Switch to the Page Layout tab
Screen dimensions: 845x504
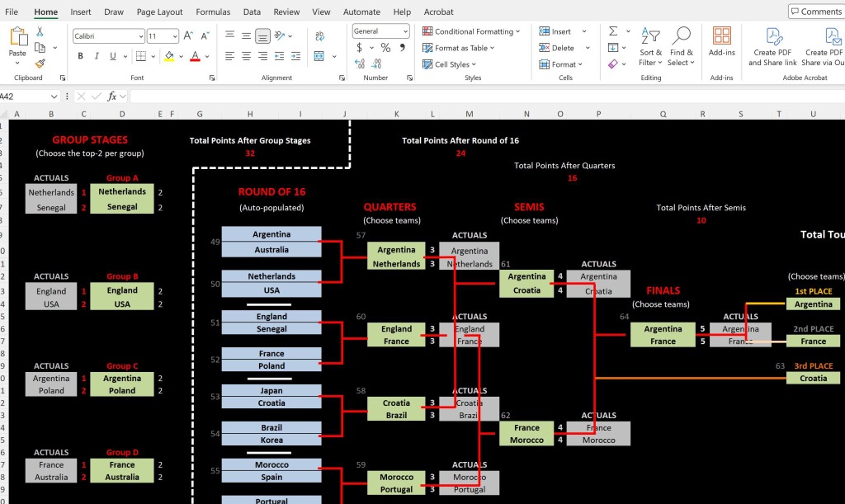[159, 12]
